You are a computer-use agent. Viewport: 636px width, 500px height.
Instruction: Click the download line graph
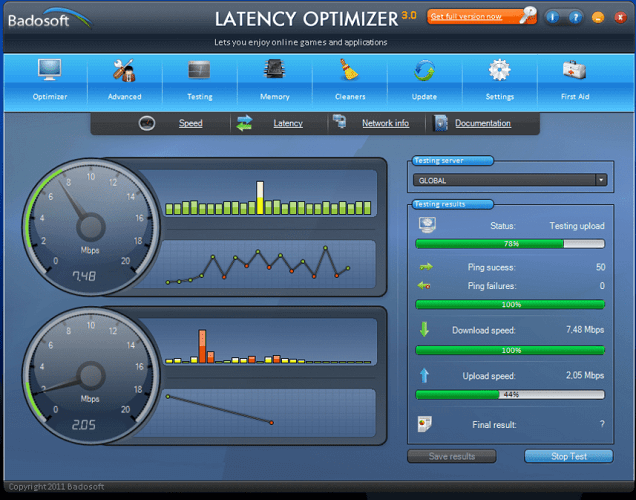tap(268, 264)
